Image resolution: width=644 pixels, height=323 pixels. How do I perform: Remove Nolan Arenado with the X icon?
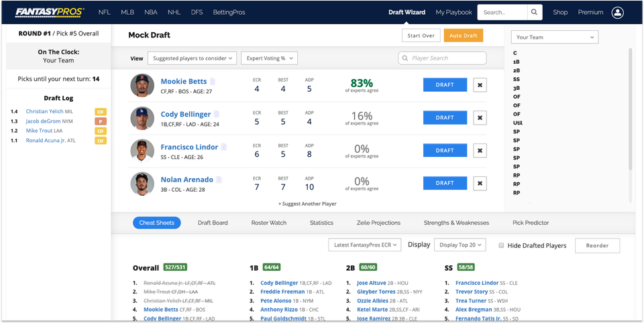[x=480, y=184]
